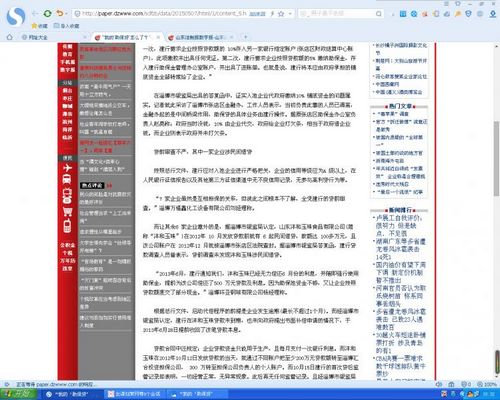Click the 导入收藏 favorites bar link
This screenshot has height=400, width=500.
[x=66, y=26]
